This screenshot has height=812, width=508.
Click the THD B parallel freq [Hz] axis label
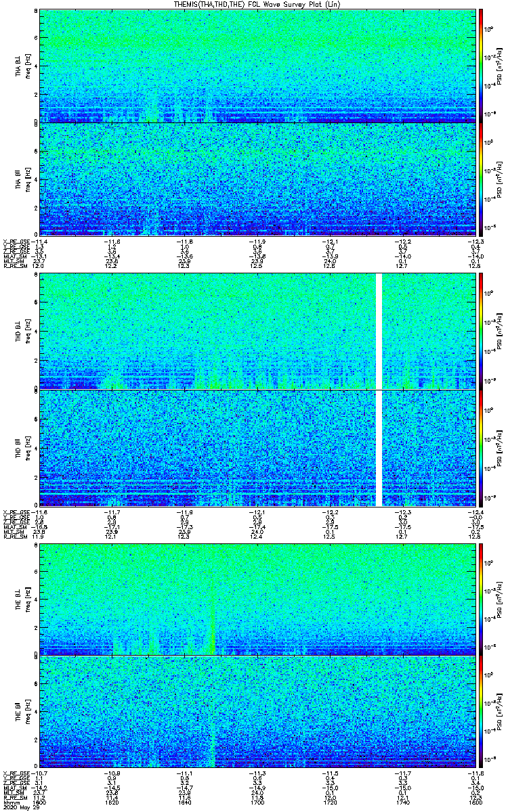click(x=28, y=448)
